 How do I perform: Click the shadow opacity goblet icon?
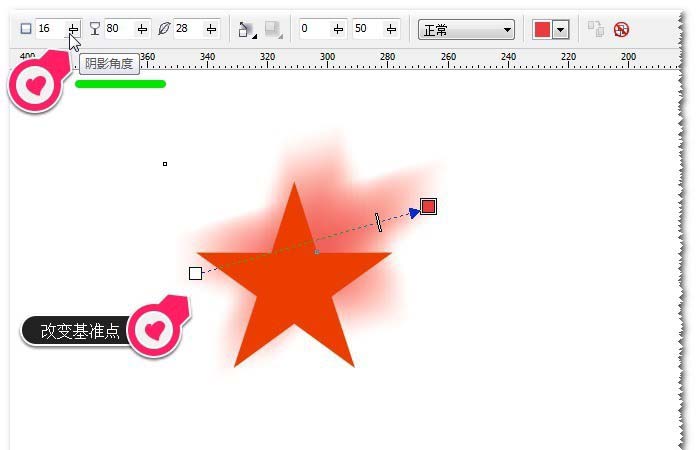(x=95, y=29)
